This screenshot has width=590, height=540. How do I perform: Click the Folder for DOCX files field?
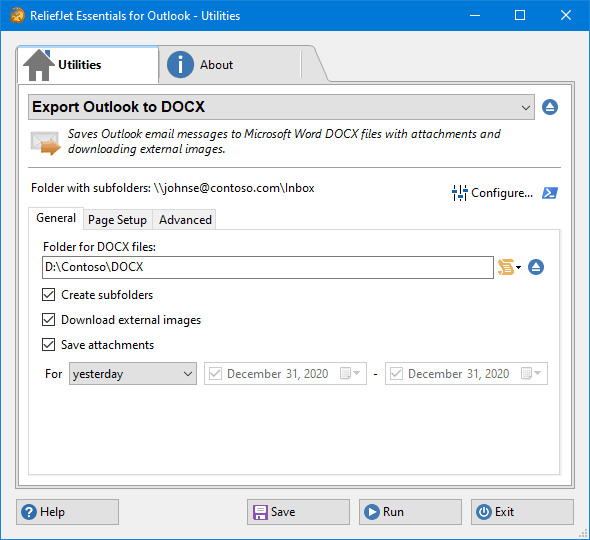(x=268, y=268)
